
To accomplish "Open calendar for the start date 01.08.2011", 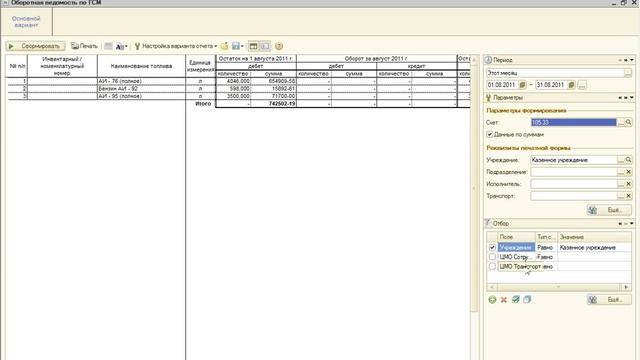I will pos(522,85).
